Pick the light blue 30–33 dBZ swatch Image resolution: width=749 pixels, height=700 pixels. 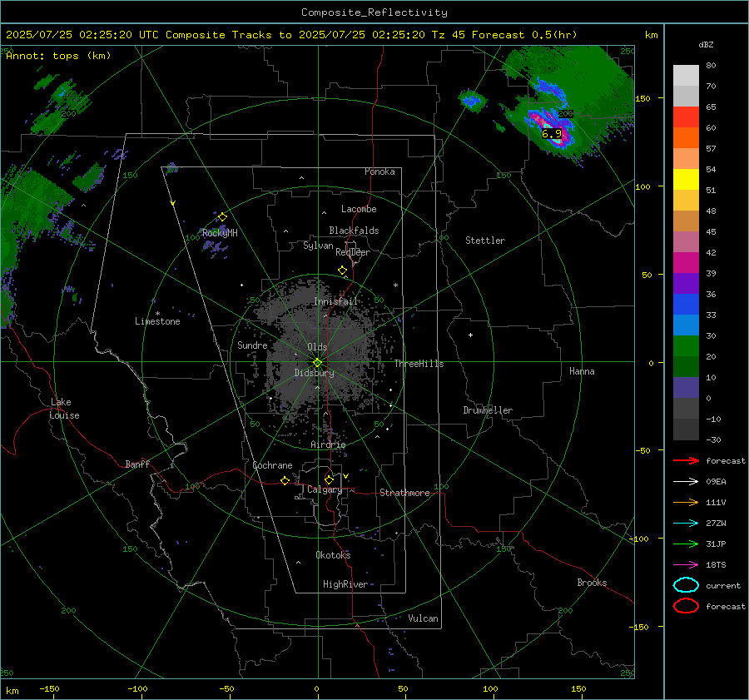(686, 325)
